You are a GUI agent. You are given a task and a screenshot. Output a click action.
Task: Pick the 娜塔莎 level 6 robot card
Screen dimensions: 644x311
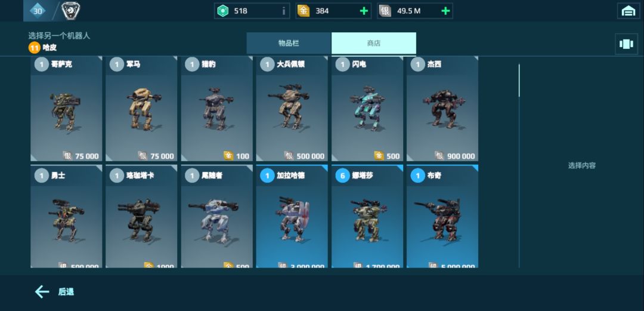click(x=367, y=216)
